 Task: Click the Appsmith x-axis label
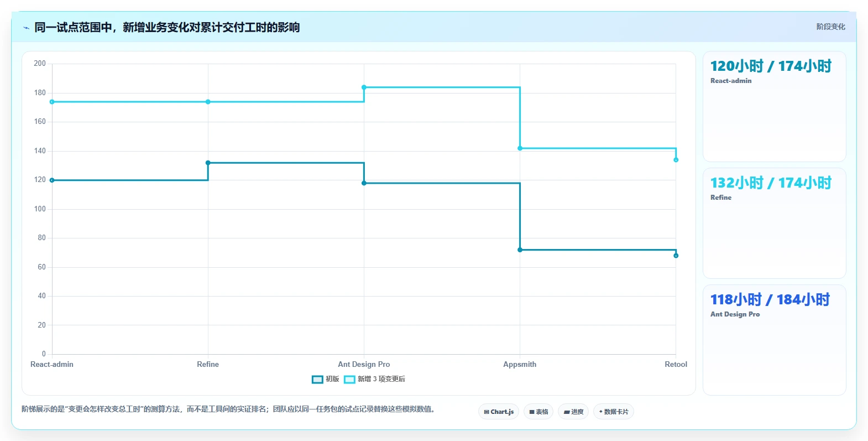[520, 364]
